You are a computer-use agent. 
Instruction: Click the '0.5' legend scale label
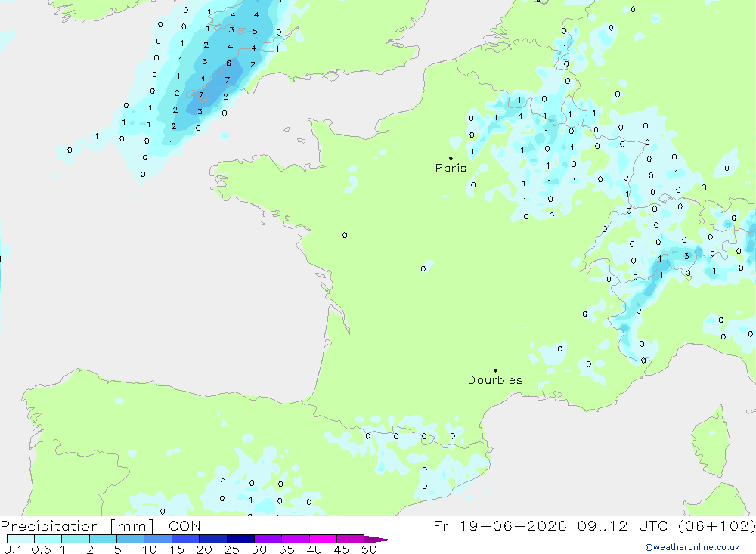point(41,549)
